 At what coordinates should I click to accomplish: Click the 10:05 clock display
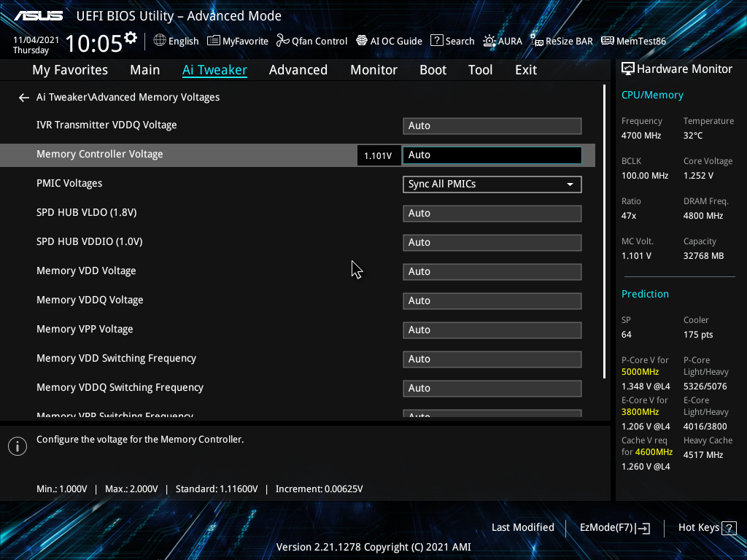pos(94,43)
